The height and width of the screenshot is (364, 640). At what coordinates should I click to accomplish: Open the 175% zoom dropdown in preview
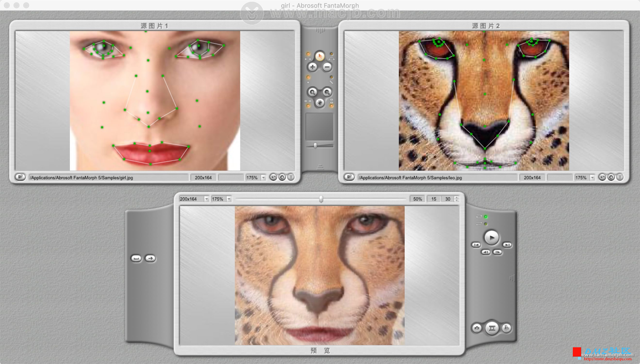tap(229, 199)
